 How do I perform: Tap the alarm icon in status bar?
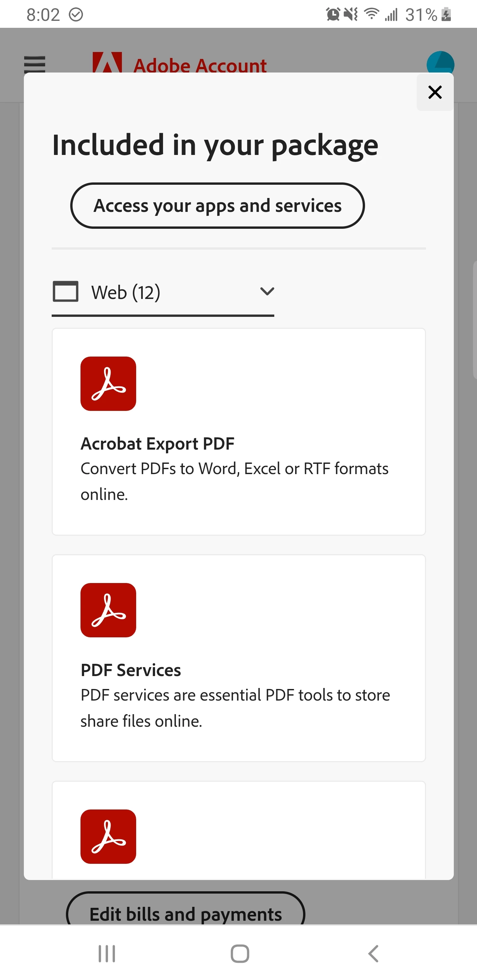pos(333,15)
